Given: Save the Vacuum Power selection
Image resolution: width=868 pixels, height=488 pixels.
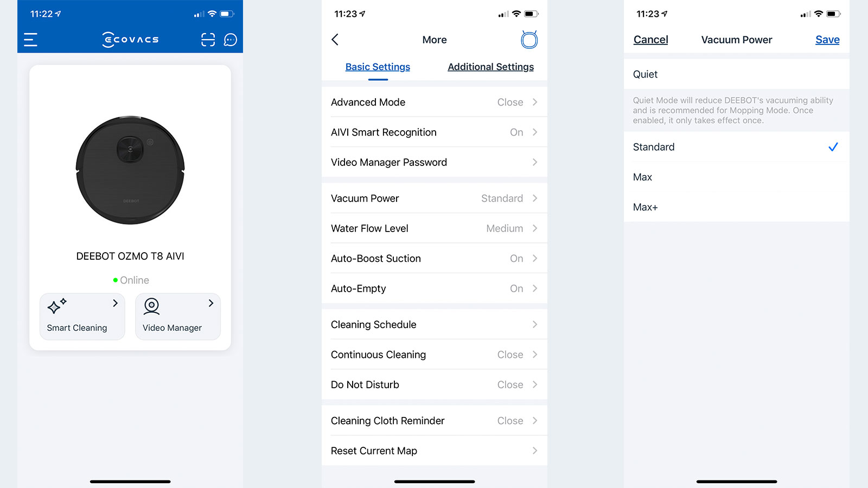Looking at the screenshot, I should tap(827, 40).
